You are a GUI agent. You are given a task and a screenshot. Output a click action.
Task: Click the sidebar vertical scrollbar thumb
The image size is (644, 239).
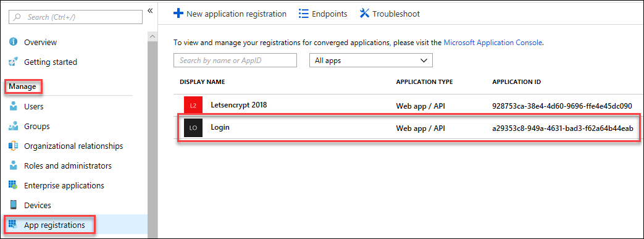(153, 140)
